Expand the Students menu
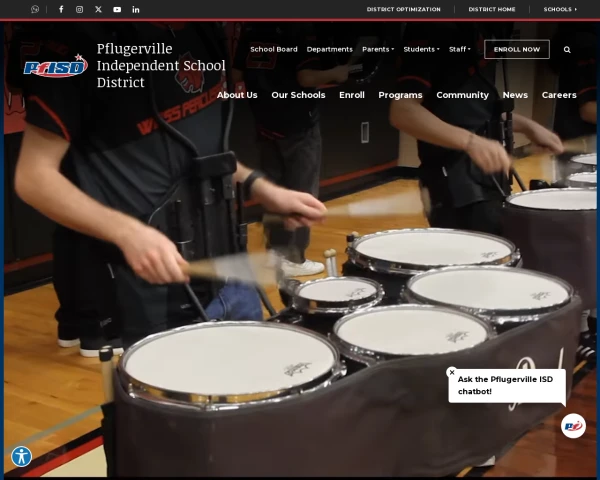This screenshot has height=480, width=600. tap(421, 49)
